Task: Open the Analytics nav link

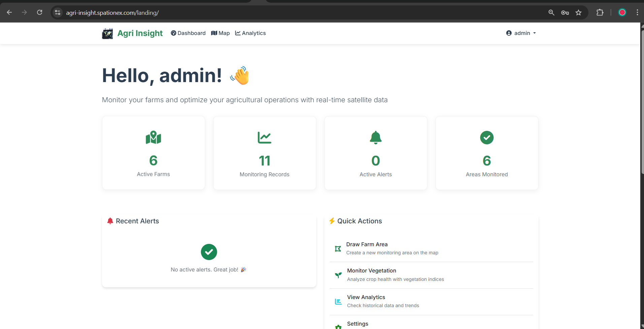Action: pos(250,33)
